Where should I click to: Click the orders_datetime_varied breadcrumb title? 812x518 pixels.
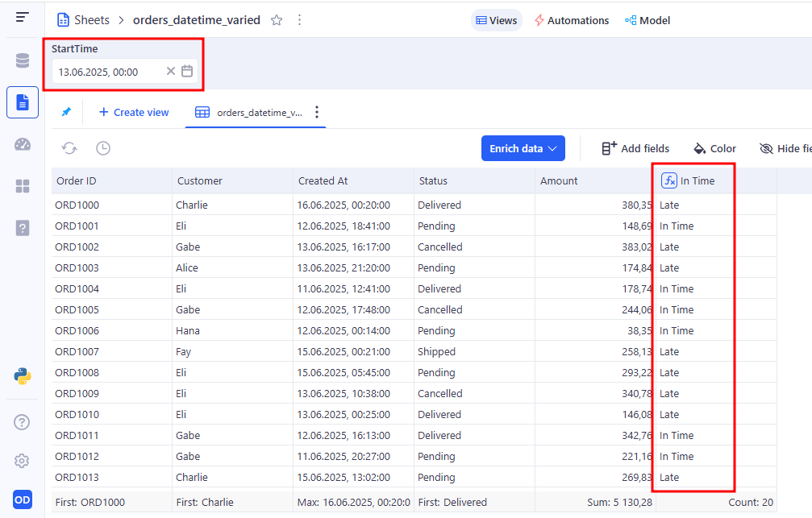point(197,20)
